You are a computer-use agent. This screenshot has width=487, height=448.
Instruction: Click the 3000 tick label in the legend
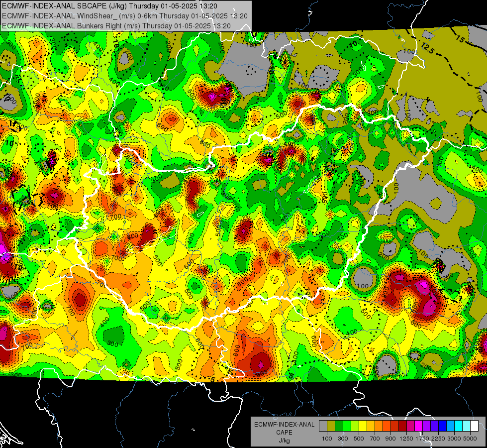point(454,439)
